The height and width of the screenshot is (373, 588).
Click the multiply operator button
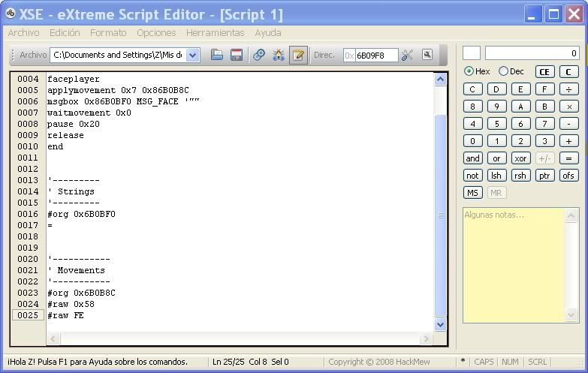tap(568, 107)
